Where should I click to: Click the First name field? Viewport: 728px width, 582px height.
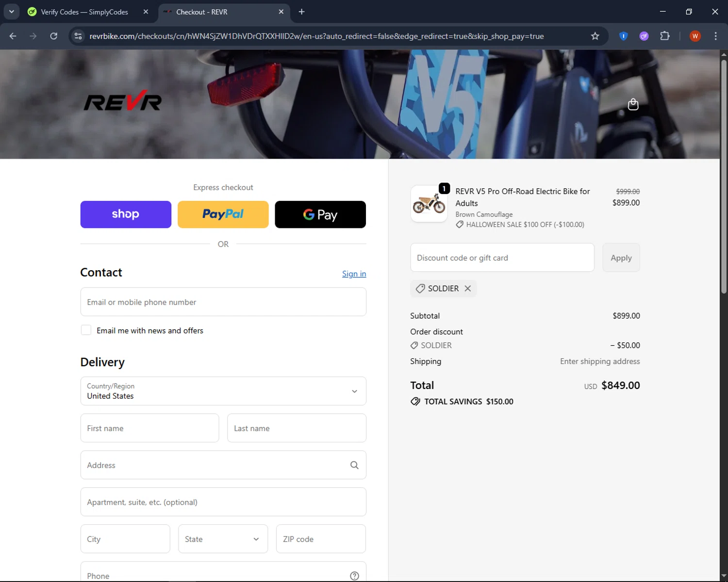[x=149, y=428]
